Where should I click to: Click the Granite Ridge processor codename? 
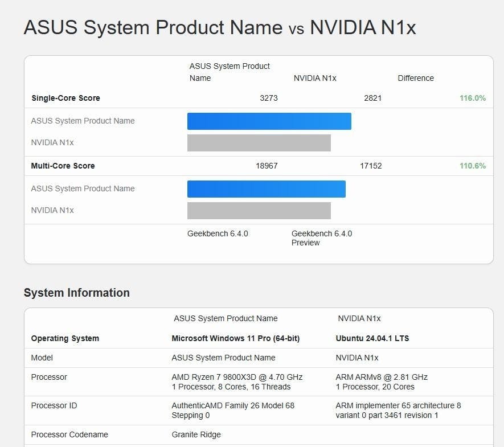coord(196,435)
